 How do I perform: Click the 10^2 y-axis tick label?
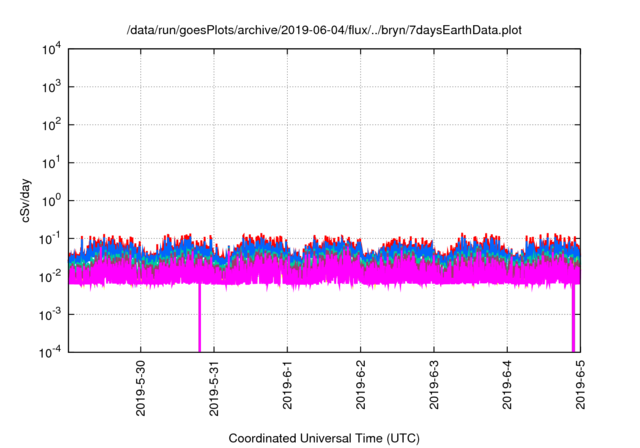tap(51, 125)
